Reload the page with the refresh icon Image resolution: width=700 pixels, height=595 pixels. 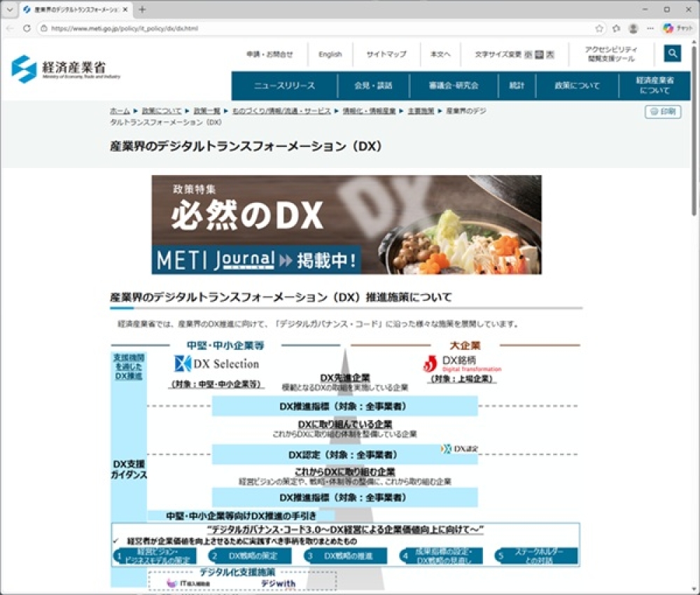coord(27,29)
